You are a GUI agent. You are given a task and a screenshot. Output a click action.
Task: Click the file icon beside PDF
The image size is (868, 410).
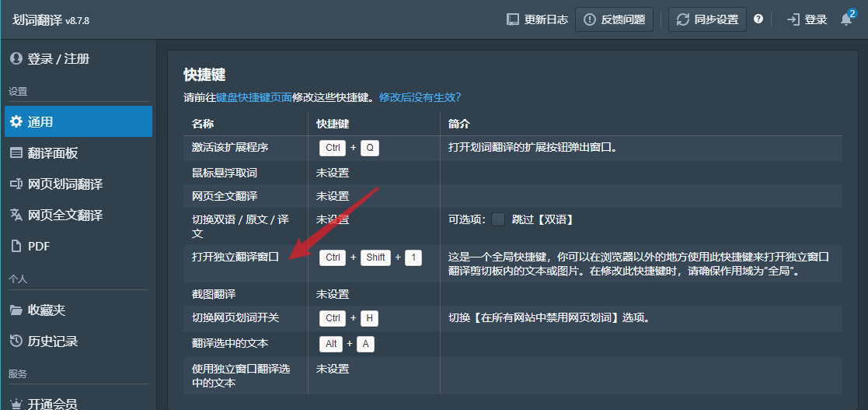(x=16, y=246)
